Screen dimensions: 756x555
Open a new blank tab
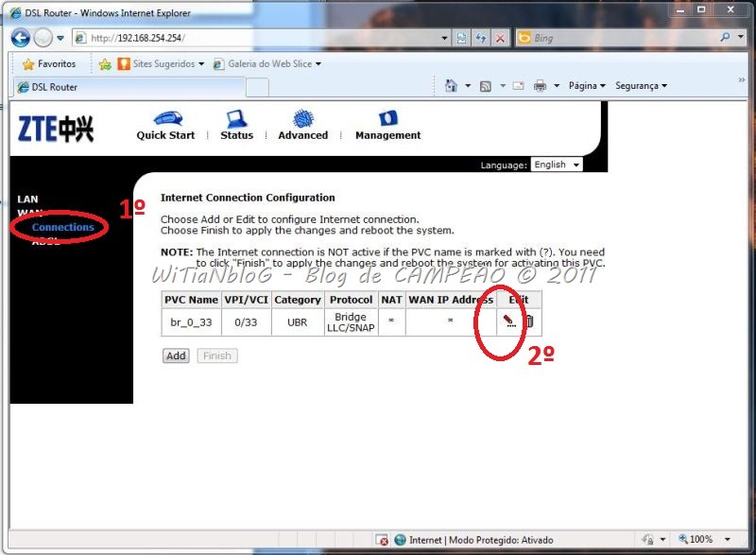257,88
